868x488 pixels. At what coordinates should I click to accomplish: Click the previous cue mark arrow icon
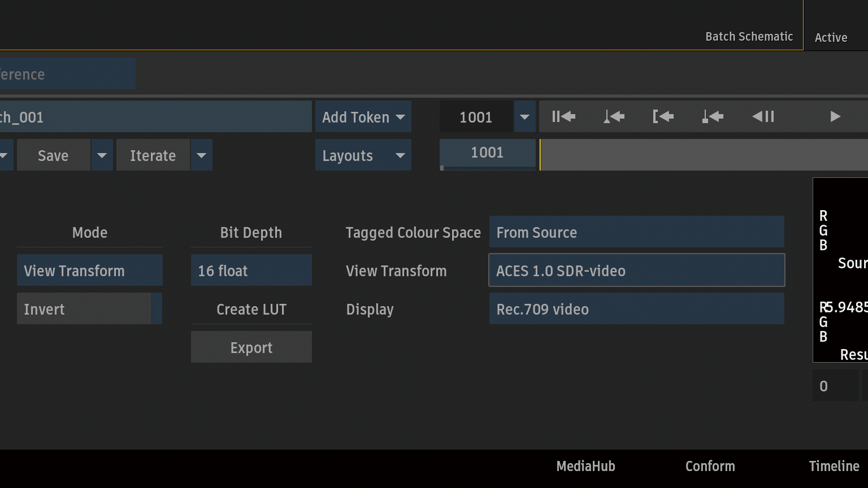[x=713, y=116]
